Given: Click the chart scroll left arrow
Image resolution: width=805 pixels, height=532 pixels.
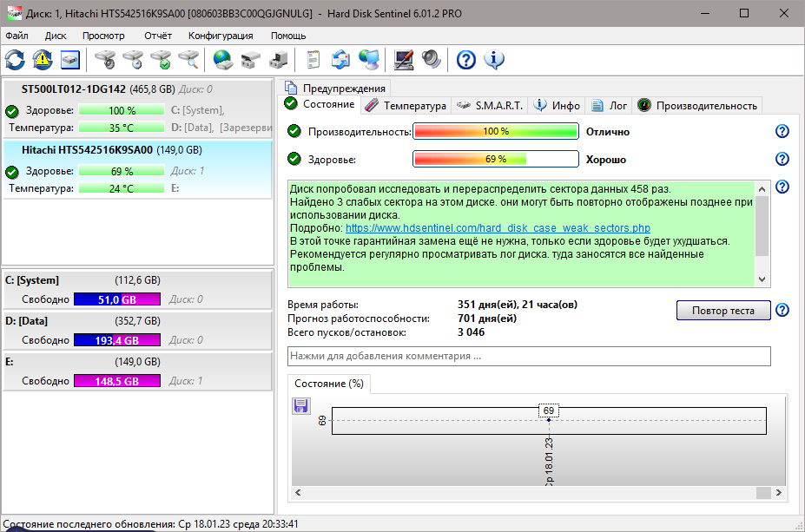Looking at the screenshot, I should click(298, 492).
